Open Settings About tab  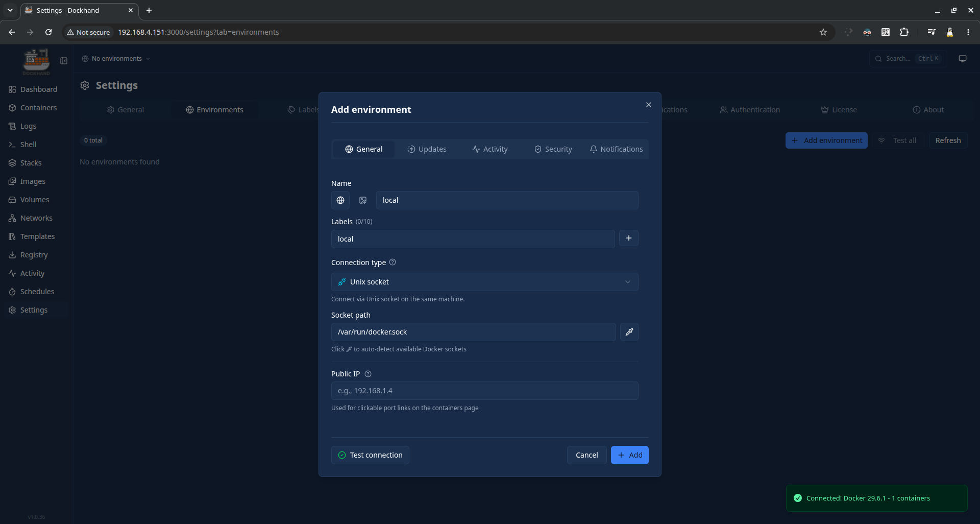click(x=928, y=110)
